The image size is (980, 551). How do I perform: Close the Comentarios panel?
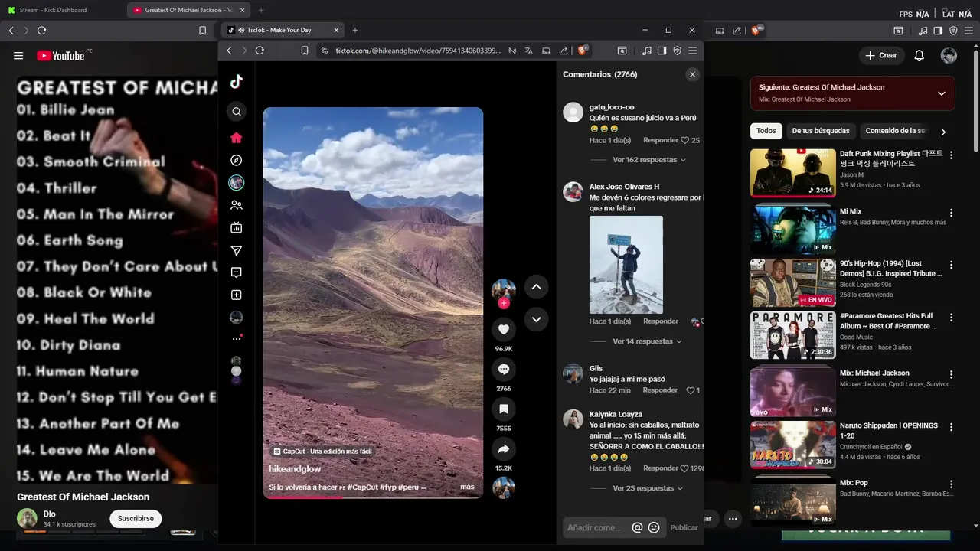pyautogui.click(x=692, y=74)
